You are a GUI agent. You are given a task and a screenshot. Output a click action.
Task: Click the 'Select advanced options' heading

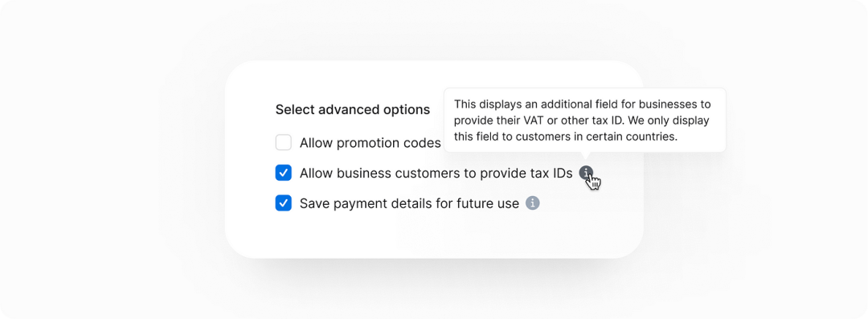tap(353, 109)
